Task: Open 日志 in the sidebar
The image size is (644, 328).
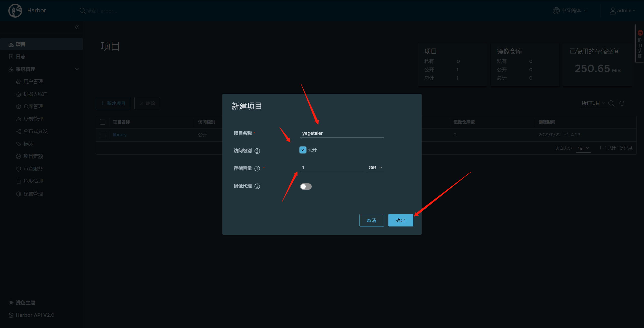Action: pos(21,57)
